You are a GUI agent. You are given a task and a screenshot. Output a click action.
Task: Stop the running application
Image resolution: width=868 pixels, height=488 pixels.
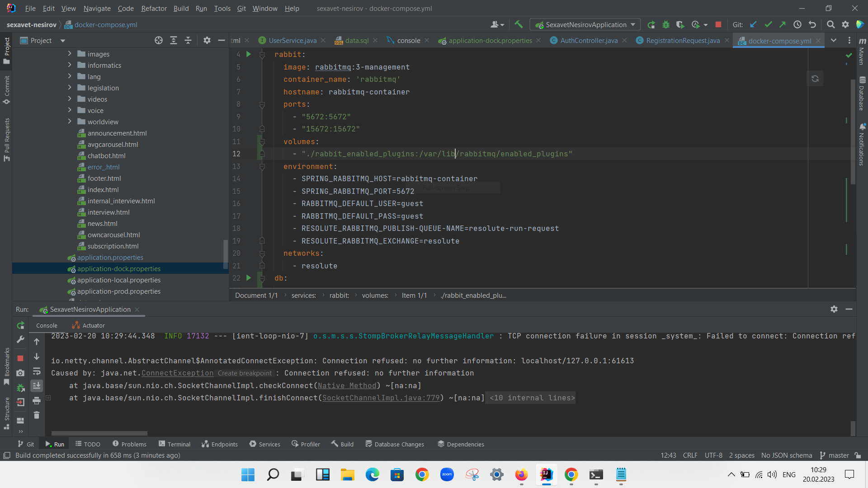pyautogui.click(x=718, y=24)
